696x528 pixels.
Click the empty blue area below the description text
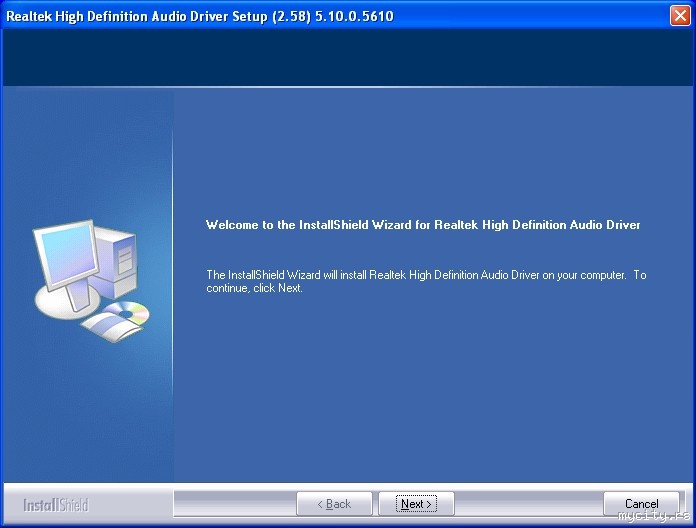[433, 386]
